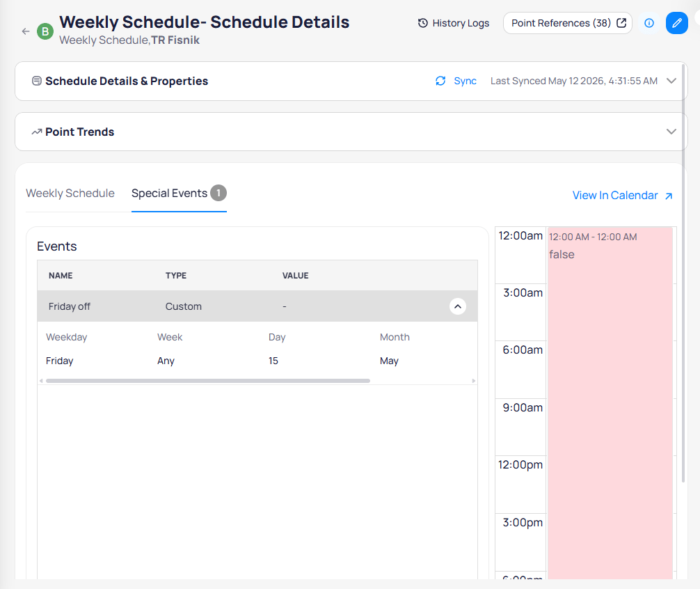Go back using the left arrow icon
The image size is (700, 589).
(26, 31)
